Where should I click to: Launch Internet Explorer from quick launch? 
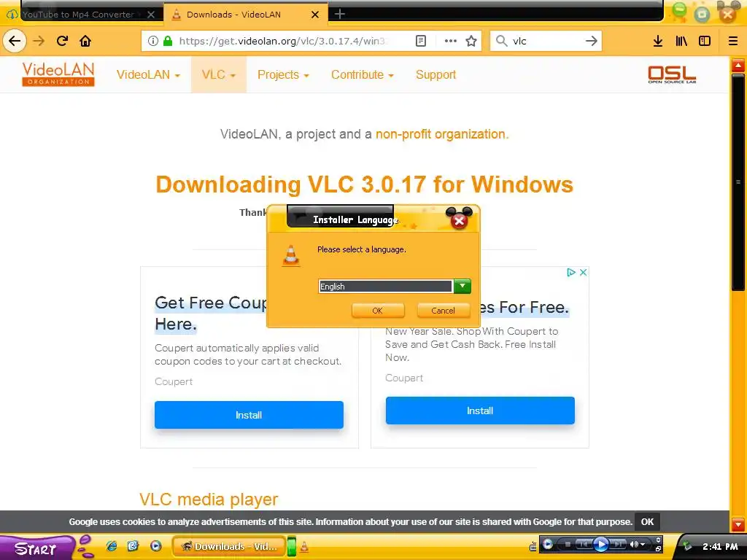(x=112, y=546)
